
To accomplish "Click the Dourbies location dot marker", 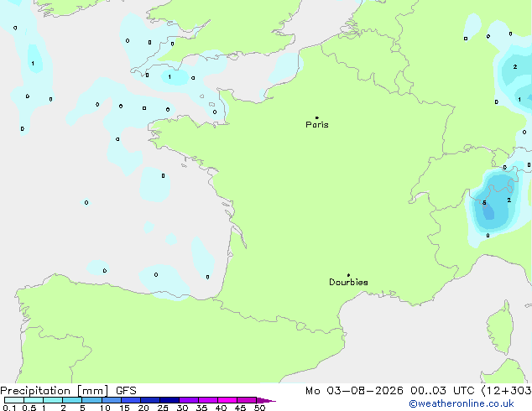I will tap(348, 275).
